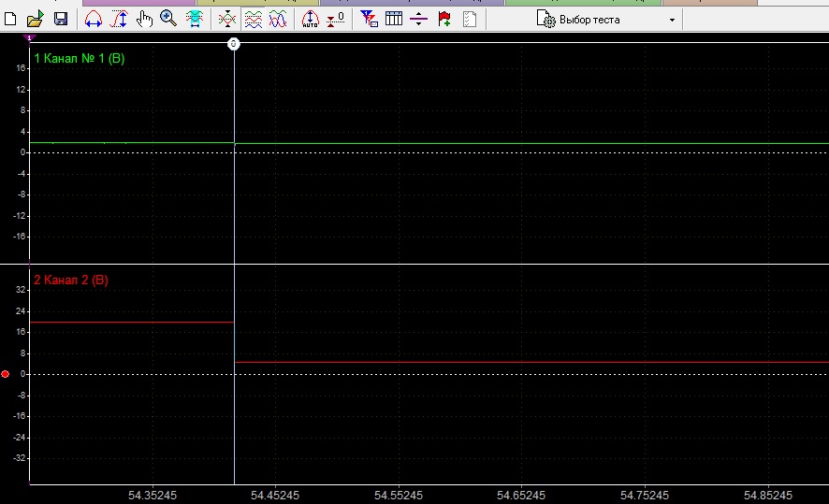Add a marker with the red flag icon
829x504 pixels.
(444, 20)
